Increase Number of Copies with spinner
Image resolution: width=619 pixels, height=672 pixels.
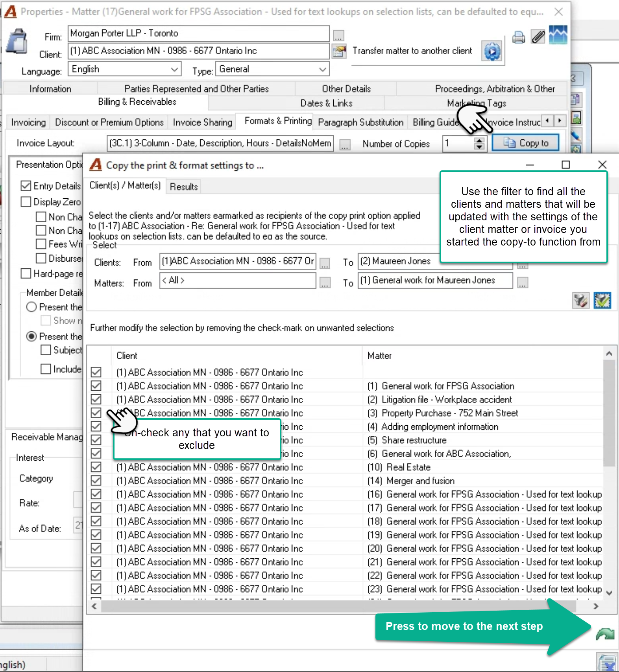pos(479,140)
